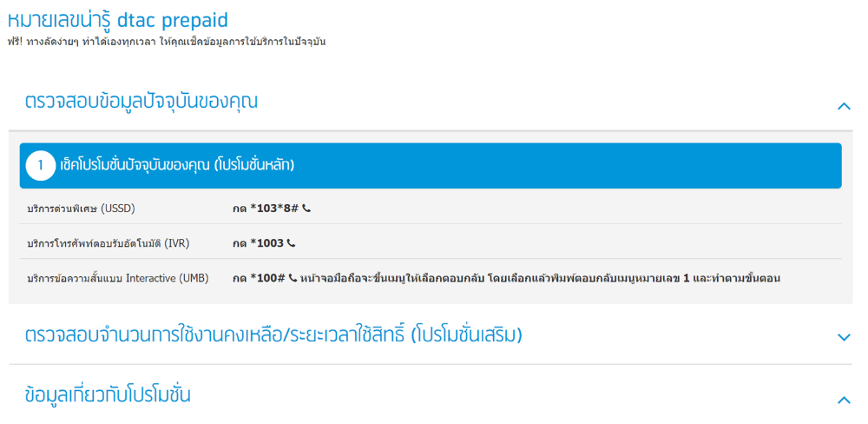Viewport: 868px width, 424px height.
Task: Expand the โปรโมชั่นเสริม section chevron
Action: tap(844, 337)
